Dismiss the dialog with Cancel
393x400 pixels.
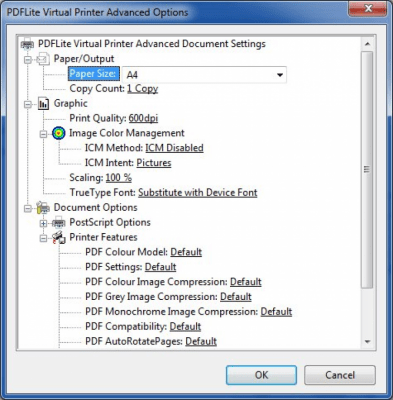tap(340, 375)
